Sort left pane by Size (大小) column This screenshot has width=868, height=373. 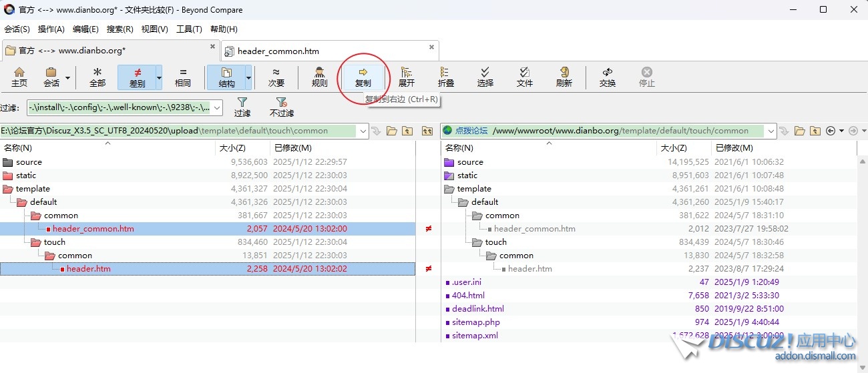point(243,148)
